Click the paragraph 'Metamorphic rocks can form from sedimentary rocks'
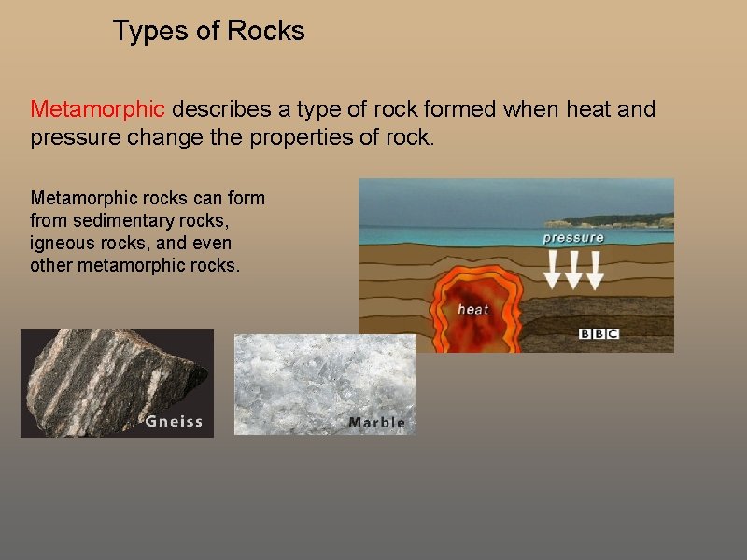 click(x=148, y=231)
